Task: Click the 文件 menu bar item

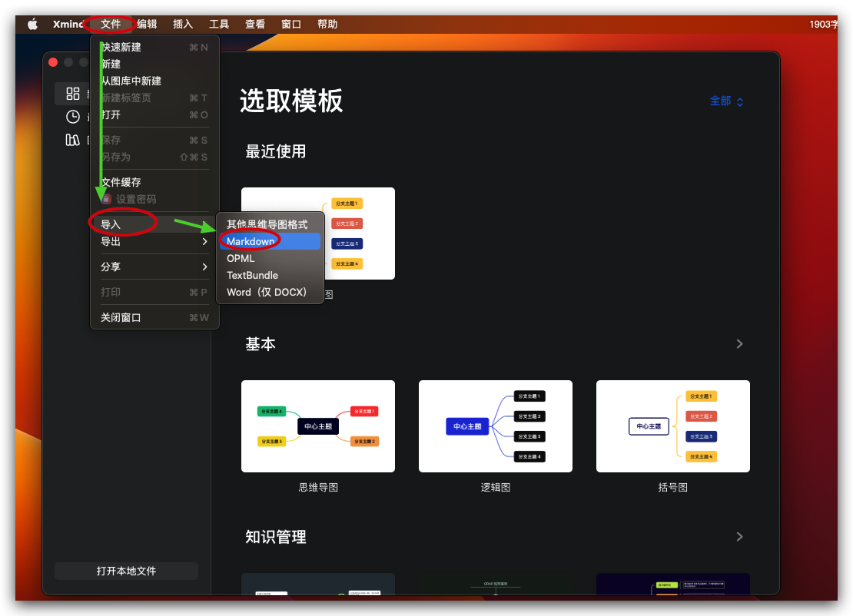Action: pos(111,24)
